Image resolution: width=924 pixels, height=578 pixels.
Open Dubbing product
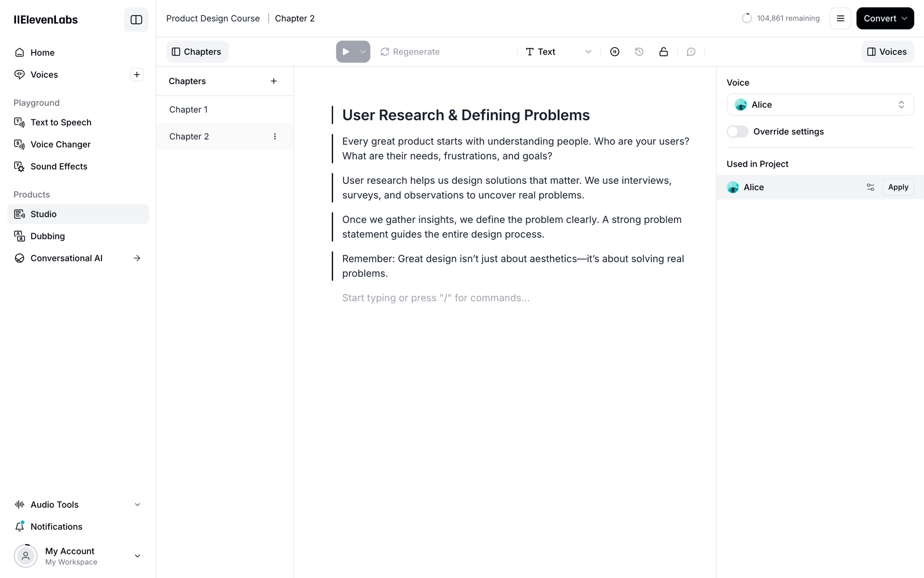78,236
